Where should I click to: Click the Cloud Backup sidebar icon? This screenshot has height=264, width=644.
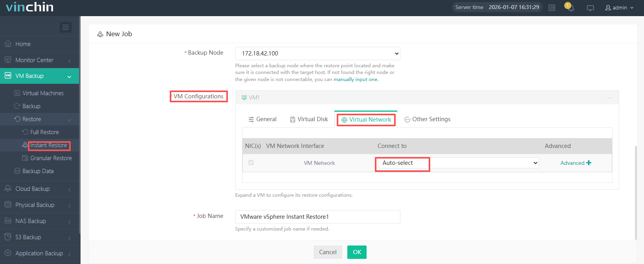[8, 189]
